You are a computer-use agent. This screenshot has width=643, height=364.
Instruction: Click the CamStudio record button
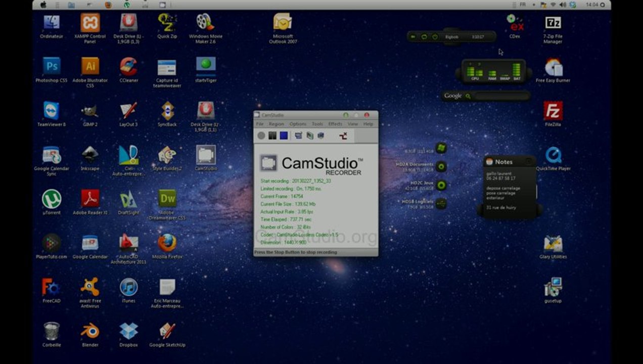(261, 135)
